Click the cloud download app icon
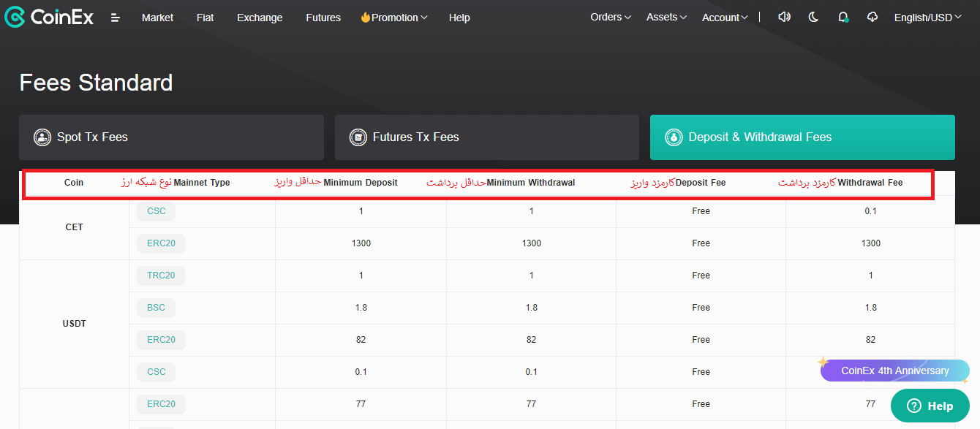This screenshot has height=429, width=980. click(x=872, y=17)
